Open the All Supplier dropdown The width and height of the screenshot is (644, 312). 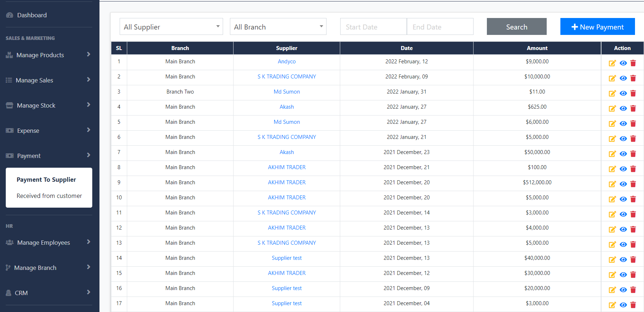tap(171, 27)
